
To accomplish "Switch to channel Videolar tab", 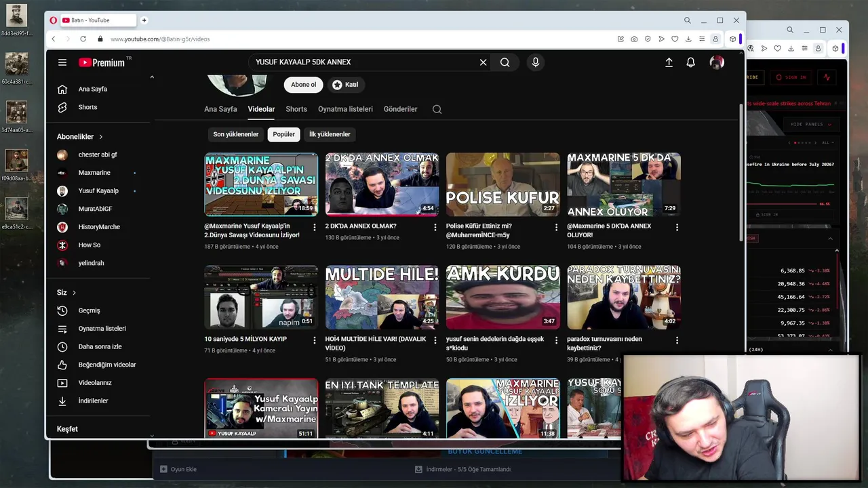I will pyautogui.click(x=261, y=109).
